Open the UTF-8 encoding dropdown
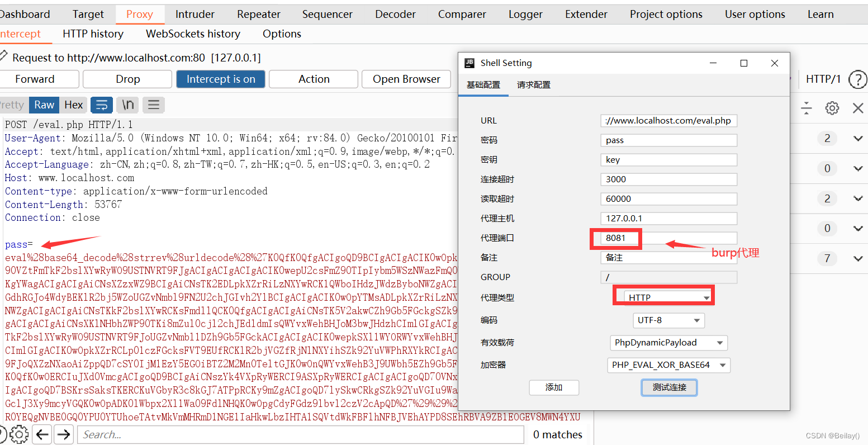The height and width of the screenshot is (445, 868). point(668,320)
